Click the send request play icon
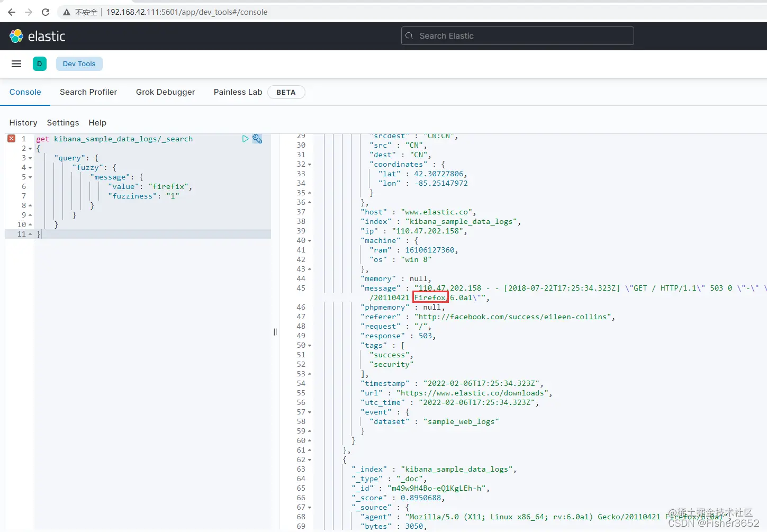Screen dimensions: 767x532 tap(245, 139)
